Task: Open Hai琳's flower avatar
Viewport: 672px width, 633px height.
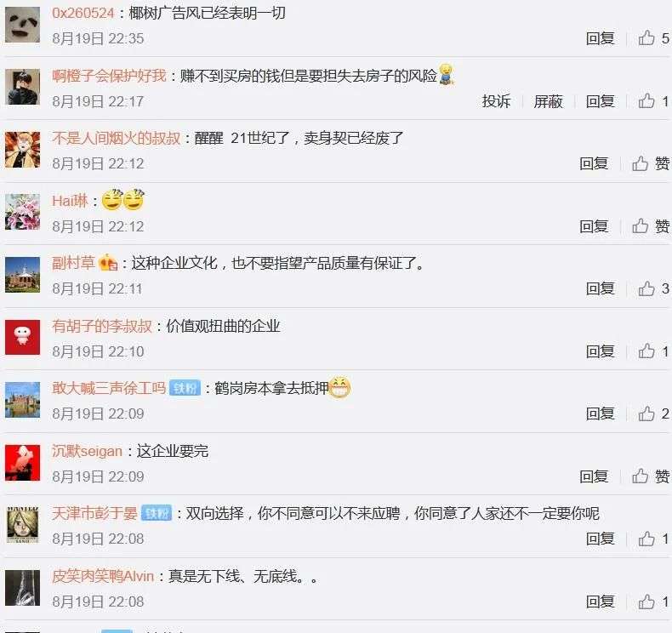Action: click(22, 212)
